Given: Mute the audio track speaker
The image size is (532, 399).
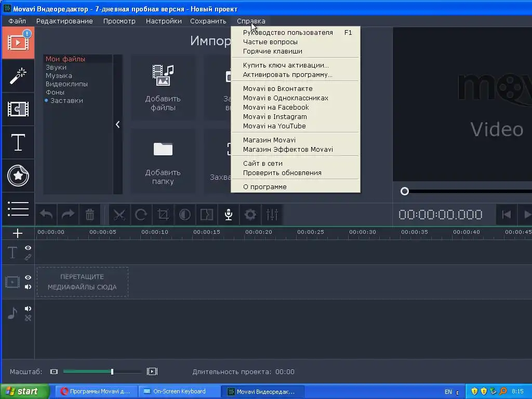Looking at the screenshot, I should (28, 309).
